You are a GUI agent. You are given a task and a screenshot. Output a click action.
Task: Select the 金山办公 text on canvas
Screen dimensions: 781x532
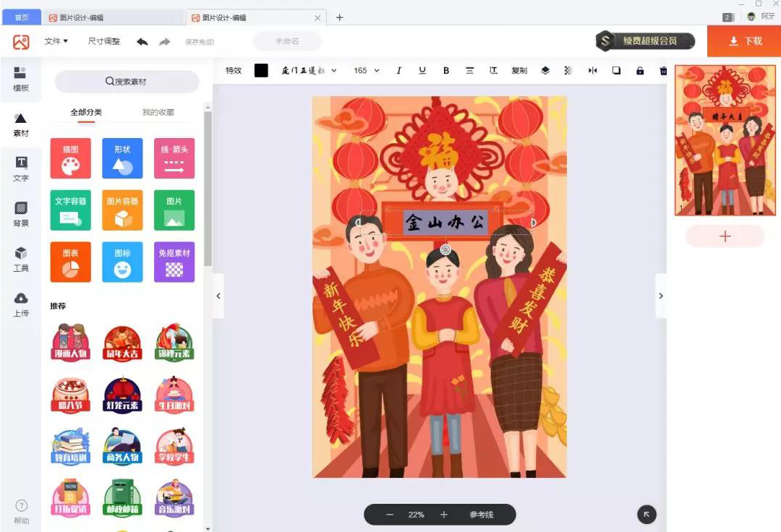(x=445, y=222)
